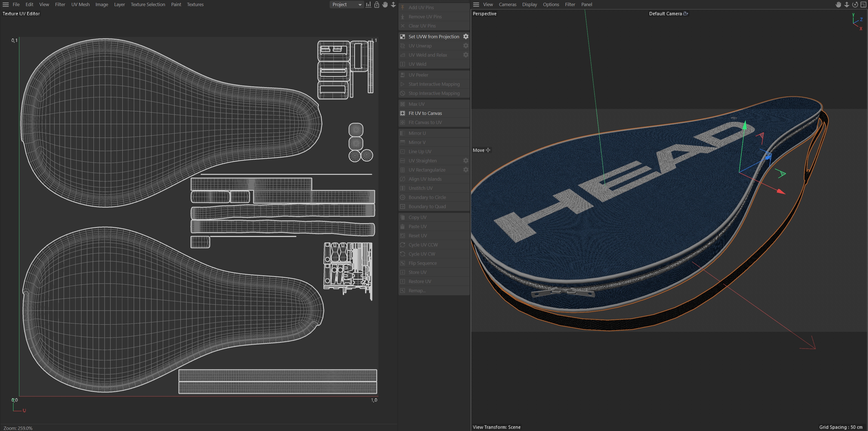
Task: Click the viewport orbit camera icon
Action: click(x=855, y=4)
